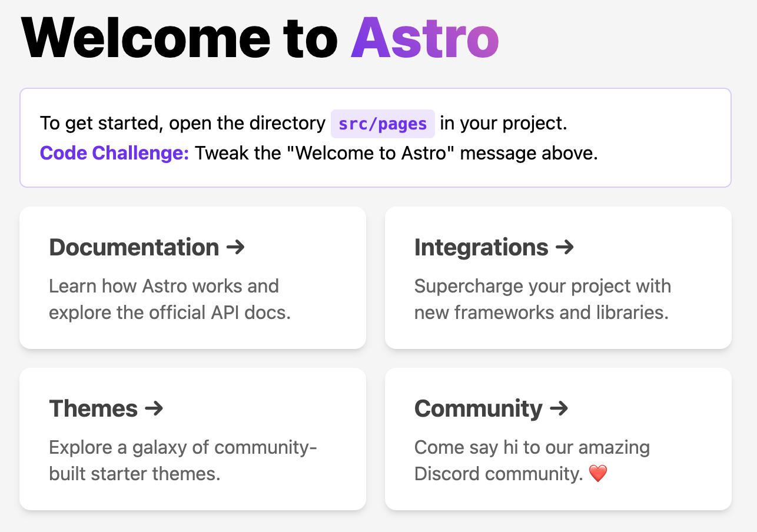Click the Themes starter themes description
The width and height of the screenshot is (757, 532).
click(x=182, y=460)
